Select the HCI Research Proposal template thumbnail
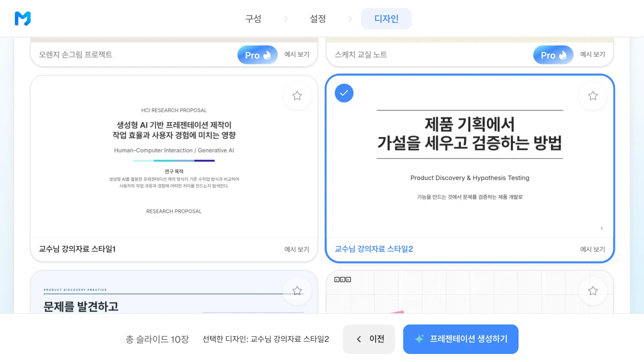The height and width of the screenshot is (362, 644). 174,157
